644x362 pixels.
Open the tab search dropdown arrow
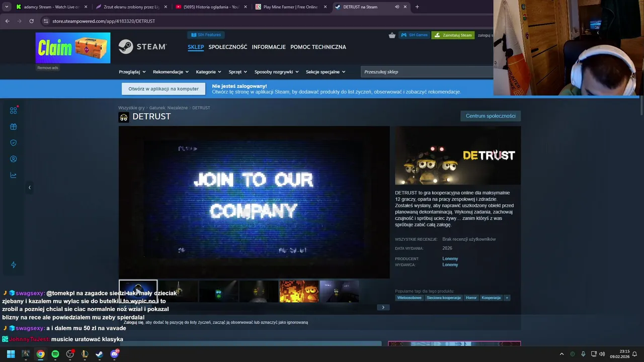[x=7, y=7]
